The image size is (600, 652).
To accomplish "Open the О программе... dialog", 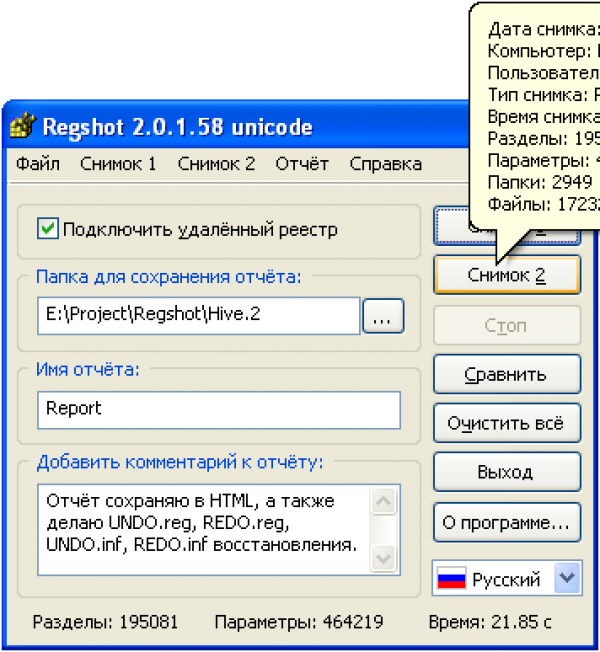I will (x=507, y=522).
